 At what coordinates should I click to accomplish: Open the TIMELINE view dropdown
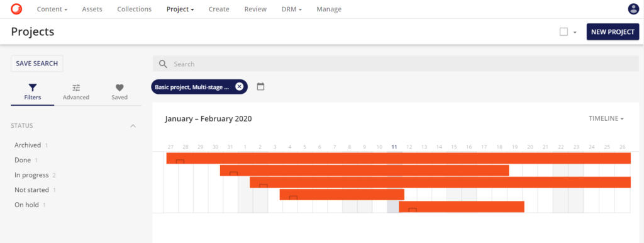click(606, 118)
